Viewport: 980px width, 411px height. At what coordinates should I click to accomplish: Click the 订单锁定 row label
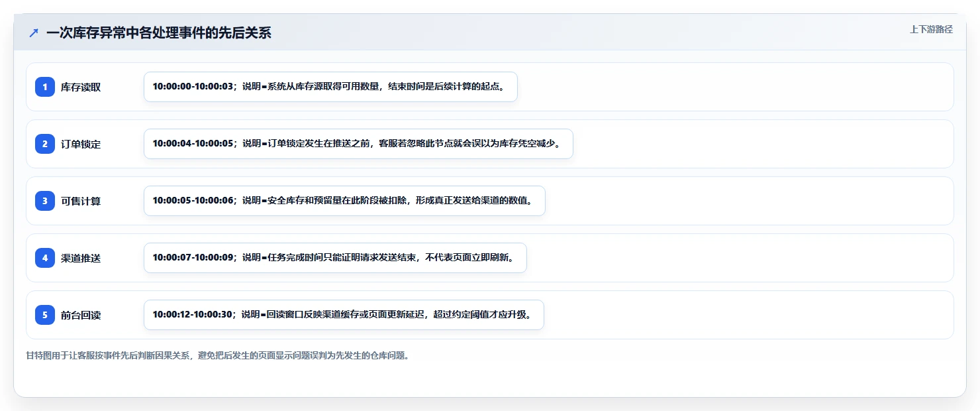tap(81, 144)
